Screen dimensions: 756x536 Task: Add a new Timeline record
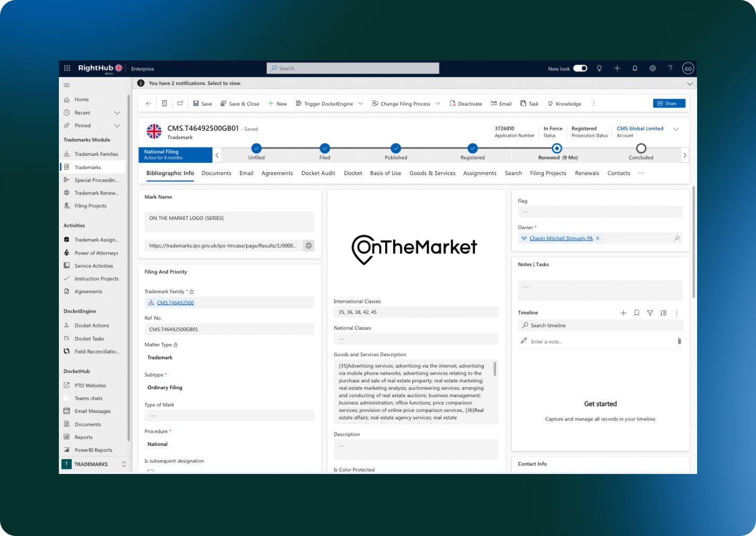point(623,313)
